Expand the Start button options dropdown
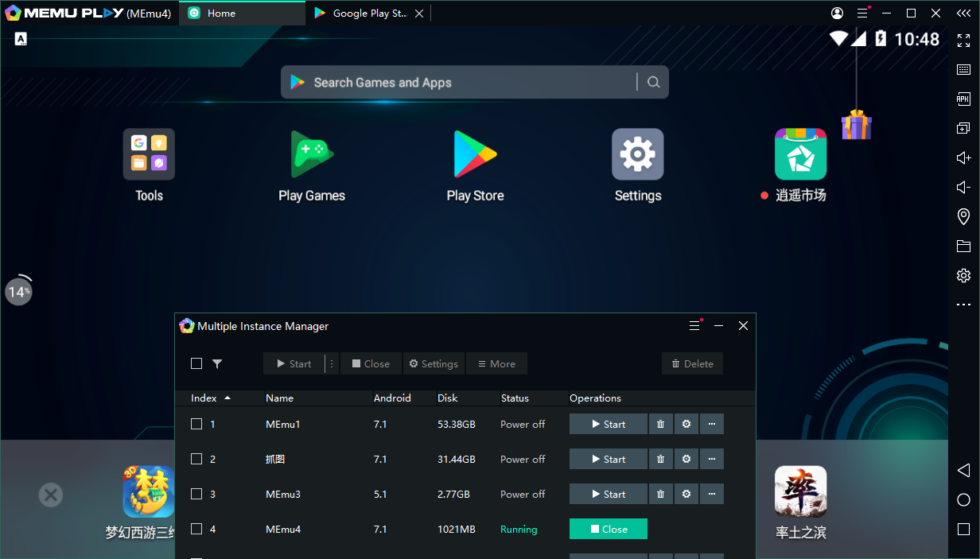The image size is (980, 559). (x=332, y=364)
